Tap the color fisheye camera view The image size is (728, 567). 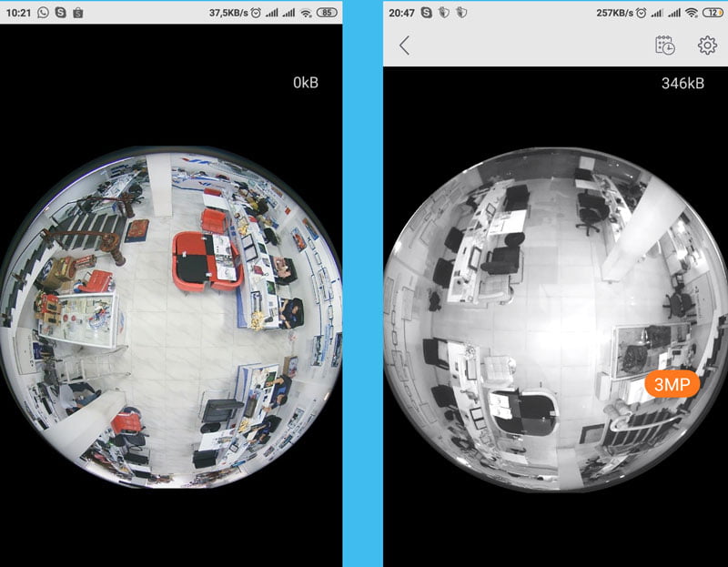[x=171, y=317]
